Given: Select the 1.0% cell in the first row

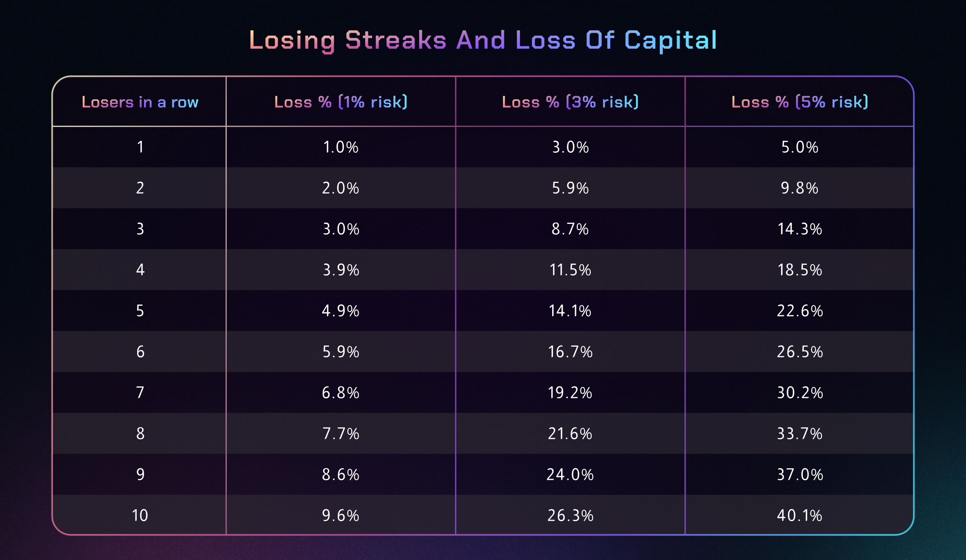Looking at the screenshot, I should pos(341,147).
